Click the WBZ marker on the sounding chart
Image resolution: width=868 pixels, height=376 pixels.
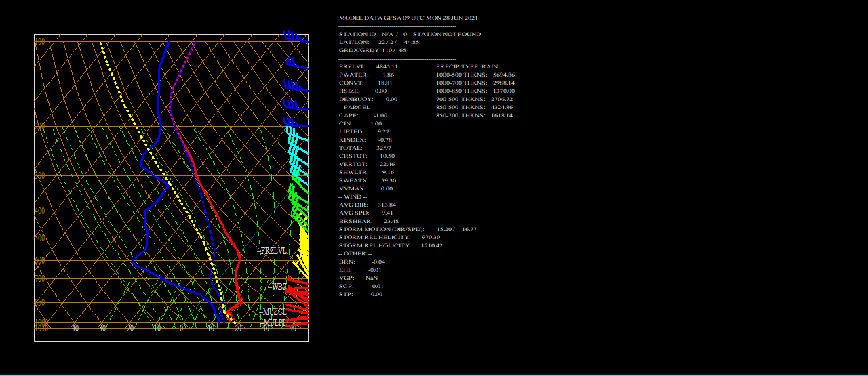click(x=277, y=287)
